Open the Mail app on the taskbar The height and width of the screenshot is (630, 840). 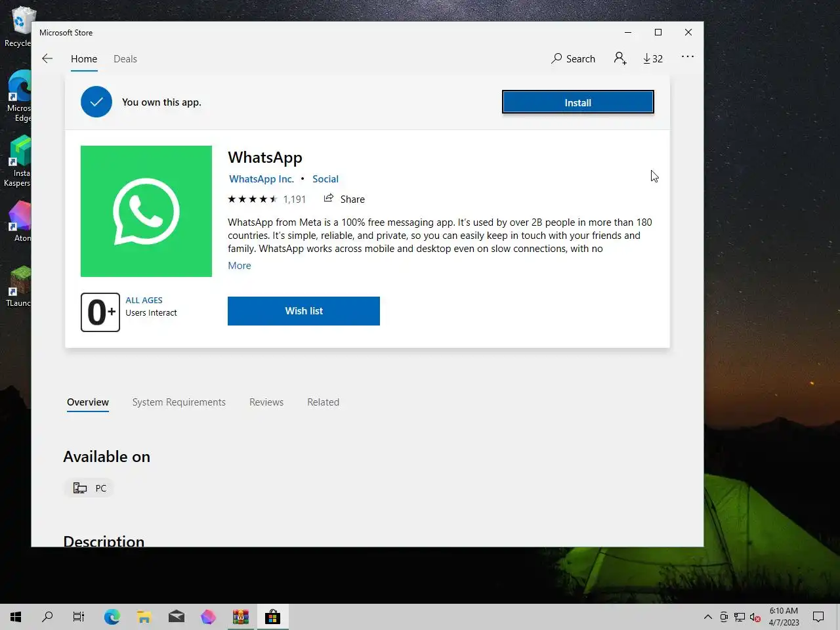coord(177,617)
